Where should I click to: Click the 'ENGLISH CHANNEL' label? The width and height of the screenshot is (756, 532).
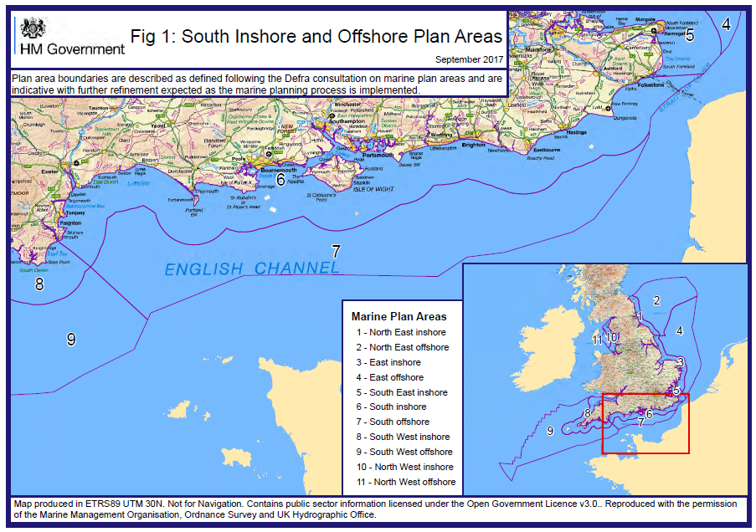252,269
